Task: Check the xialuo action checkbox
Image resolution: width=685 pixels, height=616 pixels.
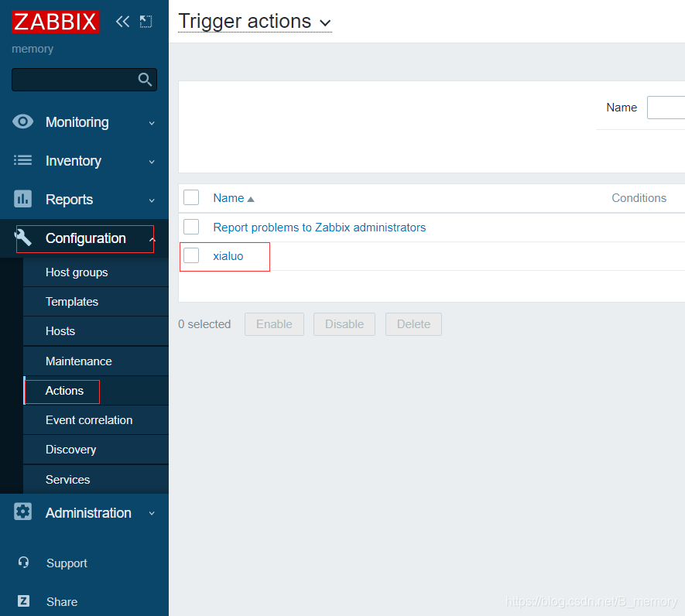Action: point(191,255)
